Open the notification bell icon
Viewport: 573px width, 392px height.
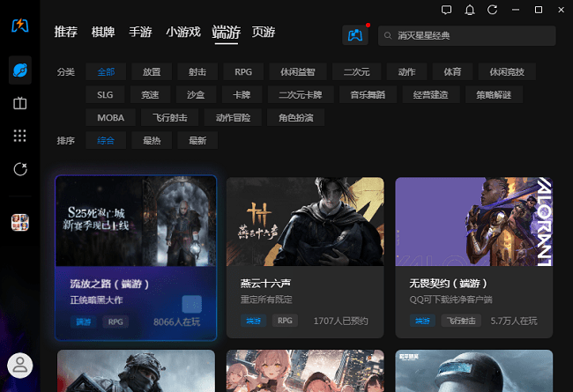[x=470, y=10]
